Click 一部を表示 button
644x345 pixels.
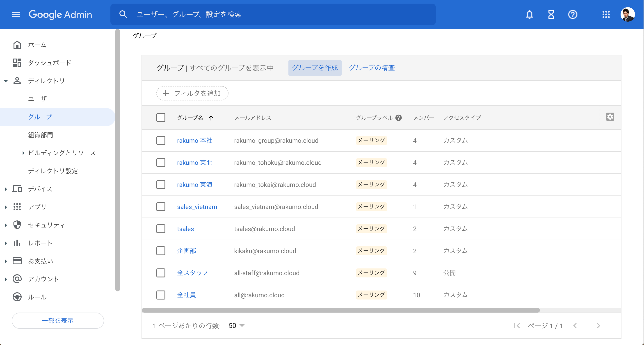(x=58, y=320)
